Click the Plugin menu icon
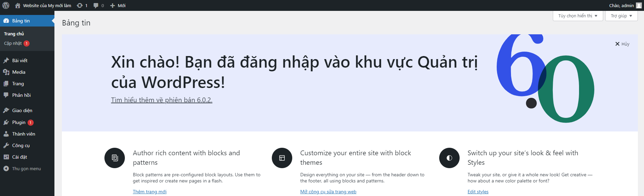The width and height of the screenshot is (644, 196). tap(6, 122)
